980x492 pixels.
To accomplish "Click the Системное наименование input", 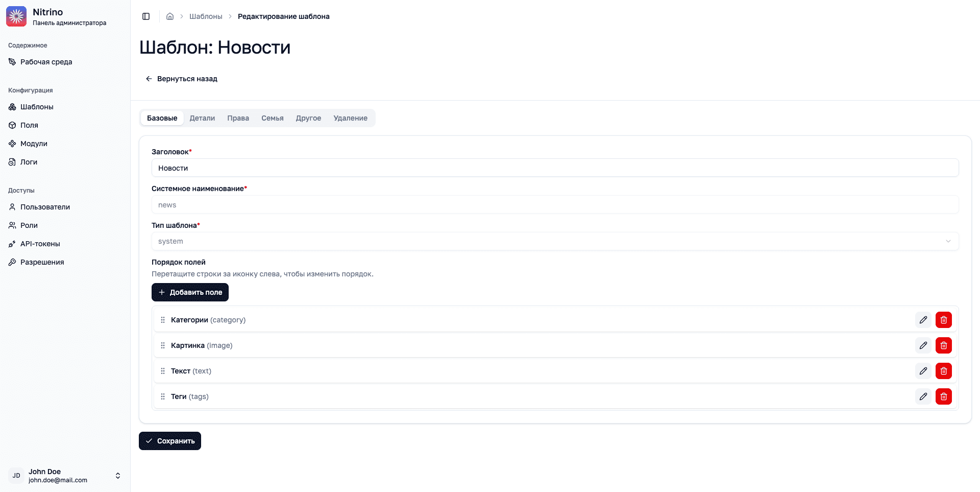I will point(555,204).
